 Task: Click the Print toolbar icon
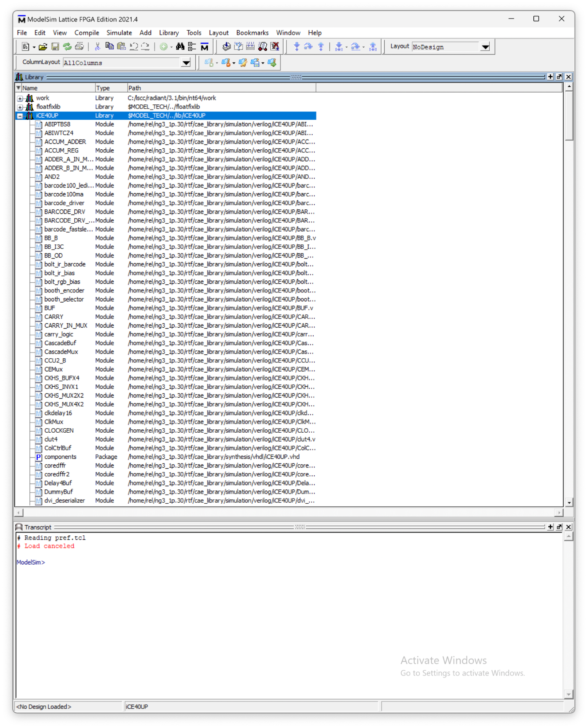pyautogui.click(x=79, y=47)
